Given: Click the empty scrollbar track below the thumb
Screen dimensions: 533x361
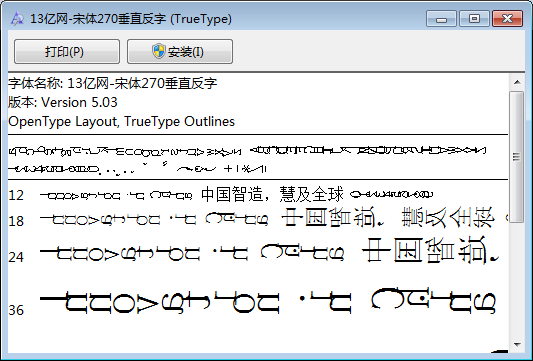Looking at the screenshot, I should (517, 279).
